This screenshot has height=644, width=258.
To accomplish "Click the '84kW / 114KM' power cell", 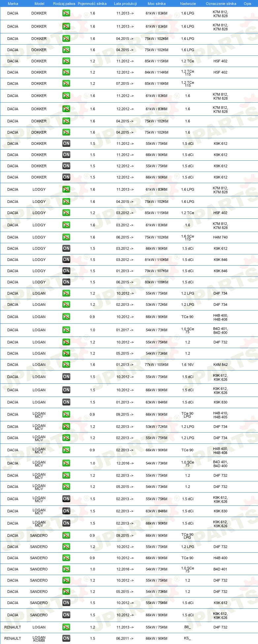I will pos(157,72).
